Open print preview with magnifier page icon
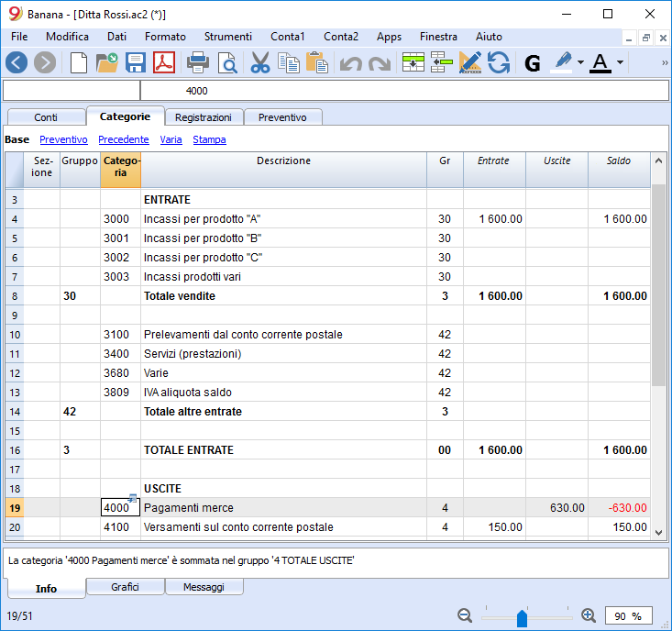Viewport: 672px width, 631px height. pos(227,62)
